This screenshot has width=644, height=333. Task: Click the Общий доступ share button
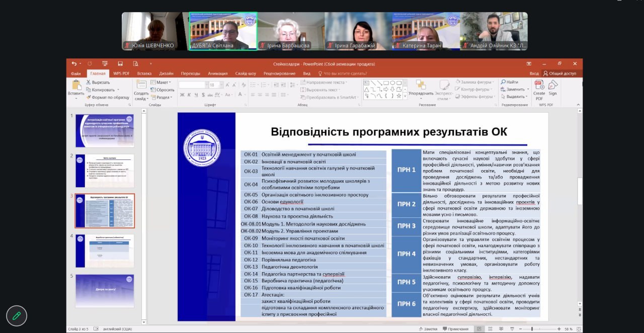(x=559, y=73)
